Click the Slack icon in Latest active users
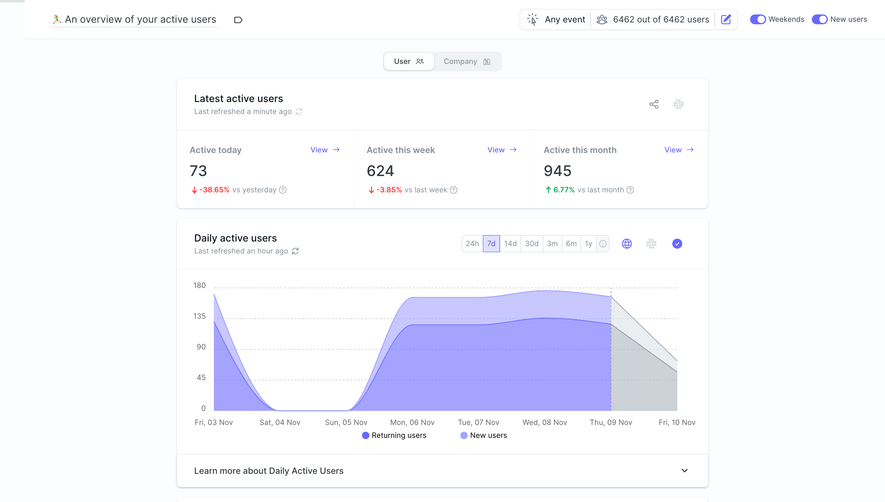Image resolution: width=885 pixels, height=502 pixels. (678, 104)
